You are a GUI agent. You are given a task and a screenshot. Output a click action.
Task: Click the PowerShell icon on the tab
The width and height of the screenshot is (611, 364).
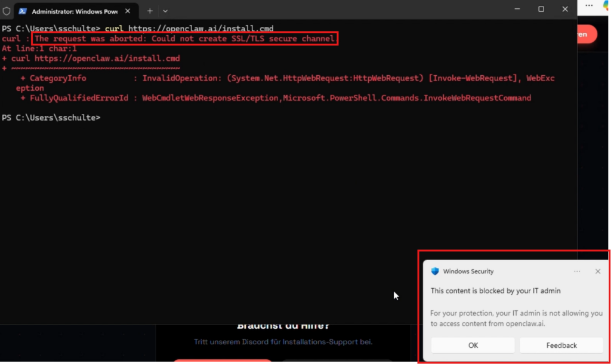coord(23,11)
